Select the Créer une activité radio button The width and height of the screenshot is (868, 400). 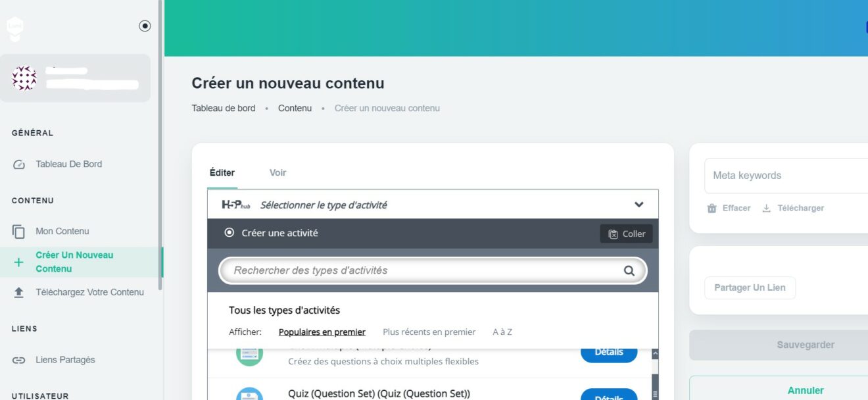tap(229, 233)
